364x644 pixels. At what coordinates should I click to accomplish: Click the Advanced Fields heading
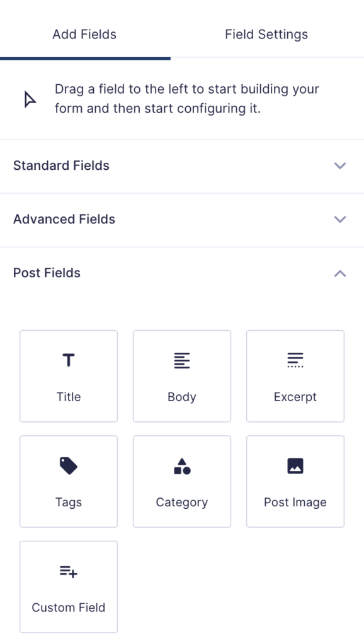pos(64,219)
